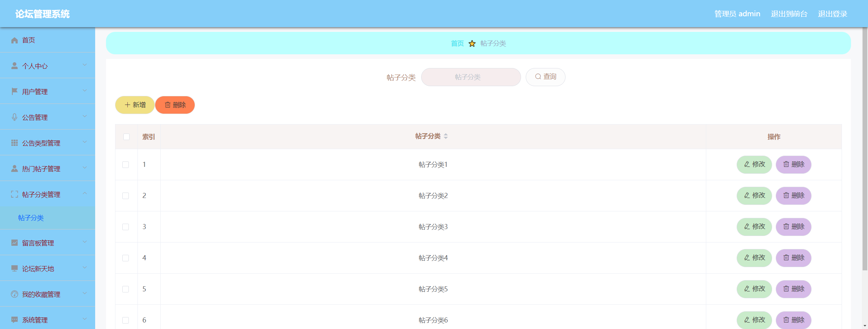The height and width of the screenshot is (329, 868).
Task: Click the 论坛管理系统 title
Action: (x=42, y=14)
